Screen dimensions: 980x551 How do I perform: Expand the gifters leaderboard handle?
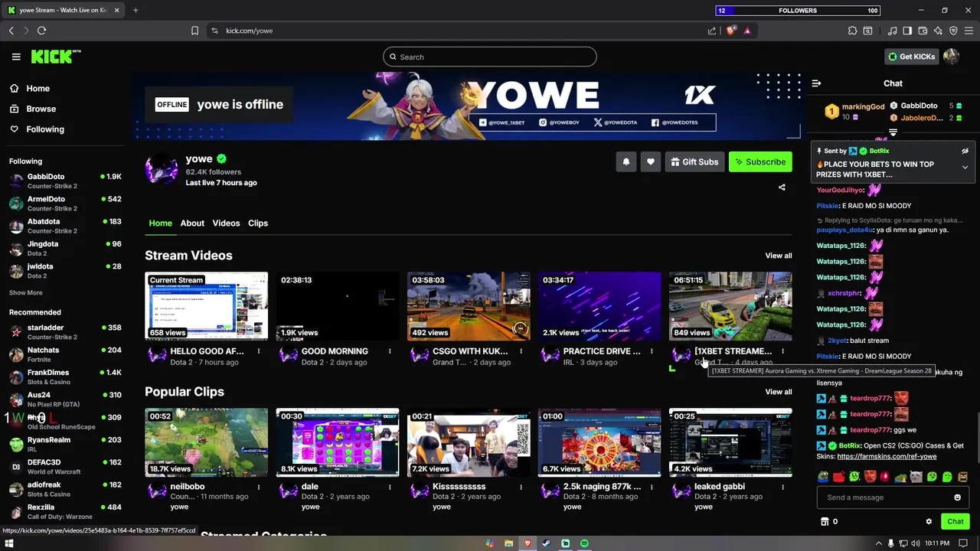[893, 132]
